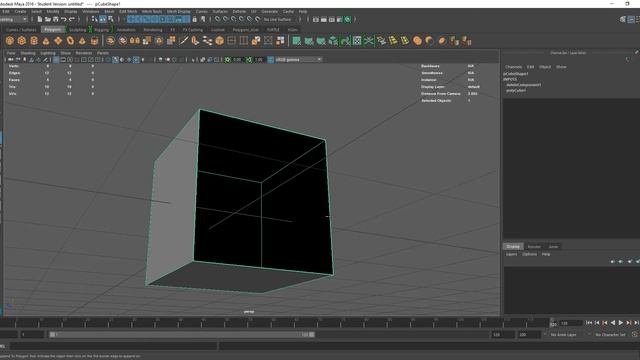Viewport: 640px width, 360px height.
Task: Select polyCube1 input node
Action: pos(516,91)
